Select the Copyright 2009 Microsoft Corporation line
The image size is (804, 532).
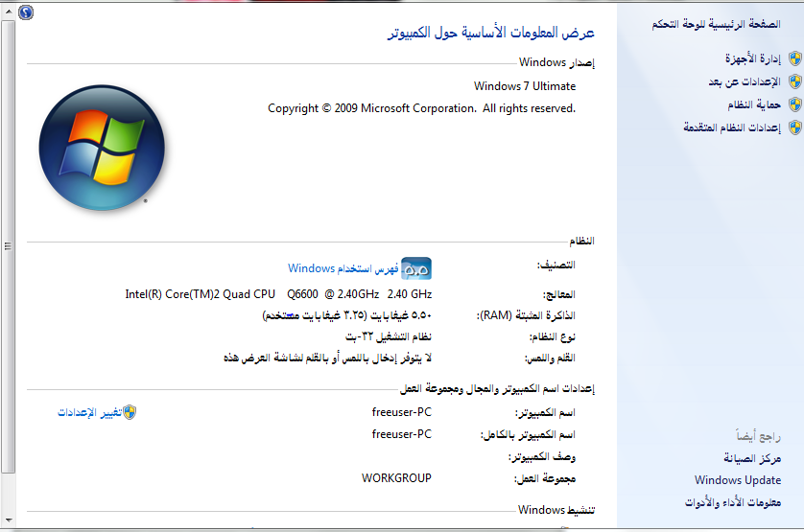(x=421, y=108)
